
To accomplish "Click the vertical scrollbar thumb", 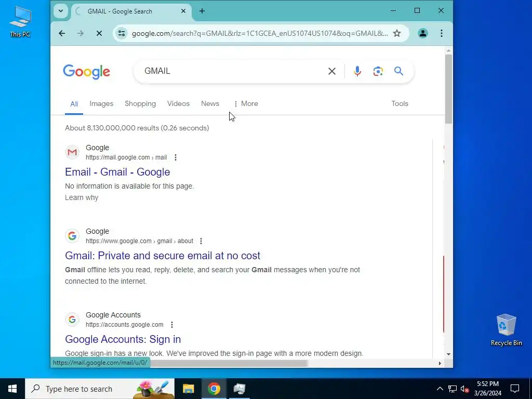I will tap(448, 89).
